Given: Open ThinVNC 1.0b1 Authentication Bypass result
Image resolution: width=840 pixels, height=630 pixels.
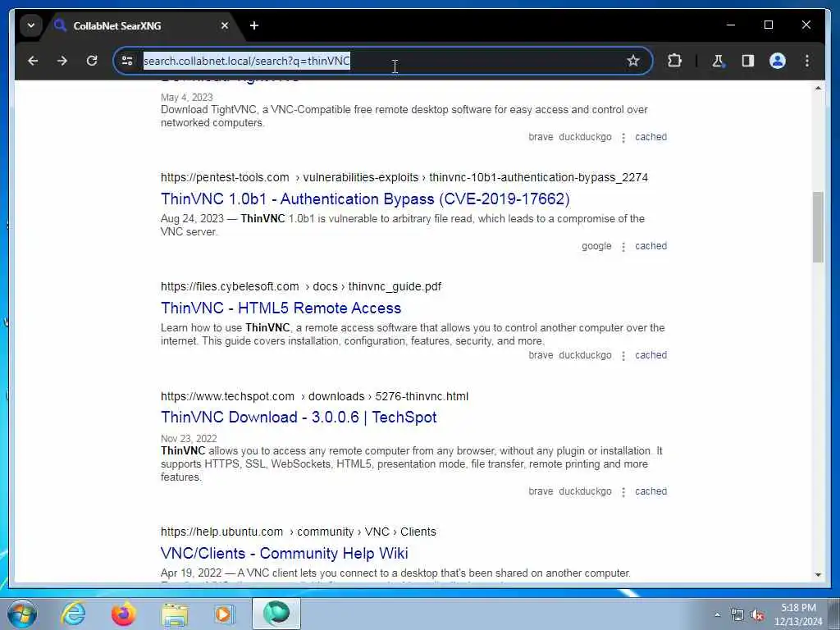Looking at the screenshot, I should pyautogui.click(x=365, y=199).
